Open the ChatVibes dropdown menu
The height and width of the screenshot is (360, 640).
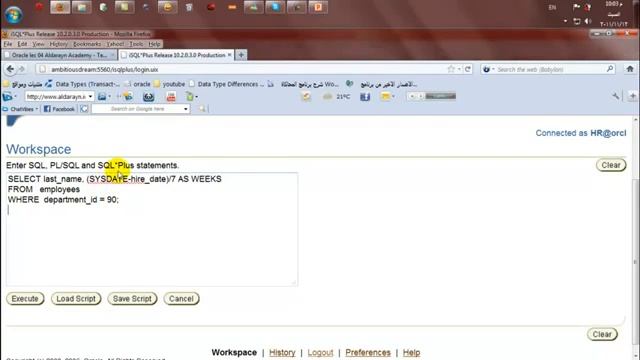(x=20, y=109)
